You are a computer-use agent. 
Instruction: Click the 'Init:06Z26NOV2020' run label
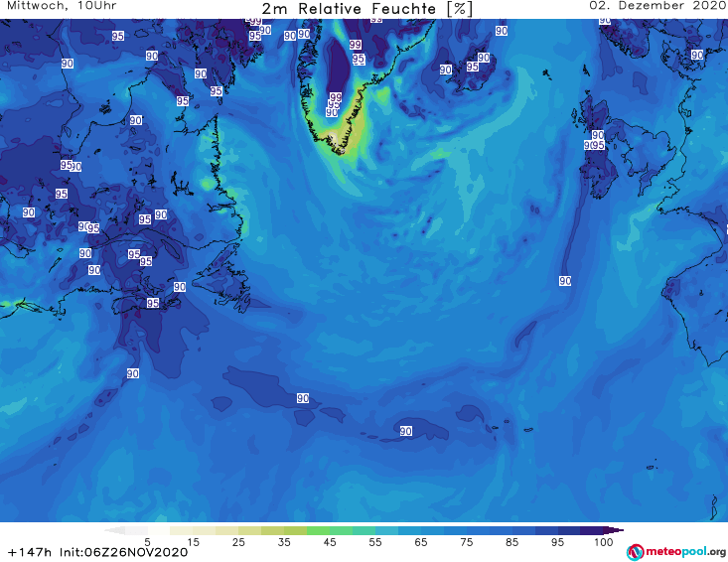pos(123,552)
